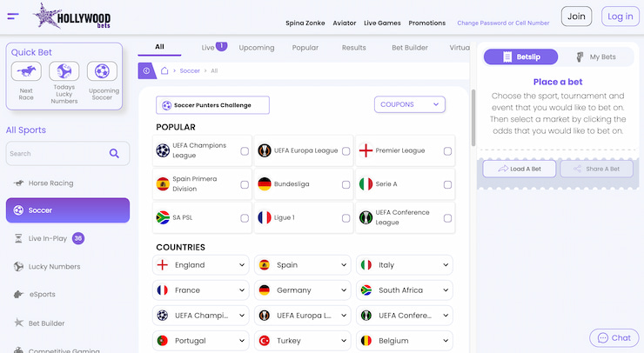Screen dimensions: 644x353
Task: Click the breadcrumb back arrow icon
Action: tap(146, 70)
